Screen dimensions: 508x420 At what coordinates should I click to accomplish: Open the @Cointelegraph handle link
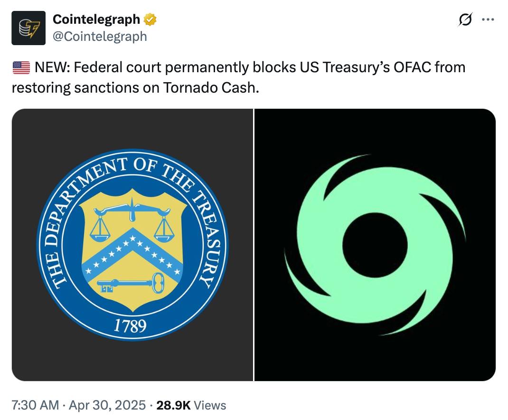pyautogui.click(x=100, y=36)
